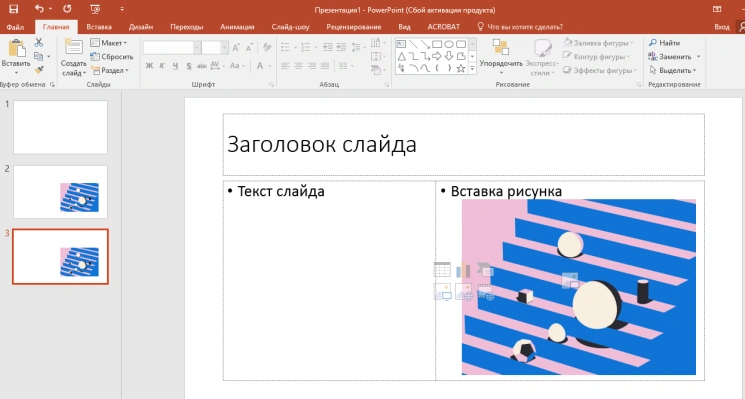This screenshot has width=745, height=399.
Task: Toggle bold (Ж) formatting
Action: pyautogui.click(x=149, y=66)
